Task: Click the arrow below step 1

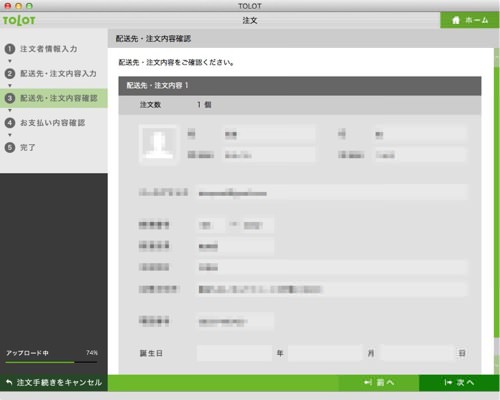Action: (10, 61)
